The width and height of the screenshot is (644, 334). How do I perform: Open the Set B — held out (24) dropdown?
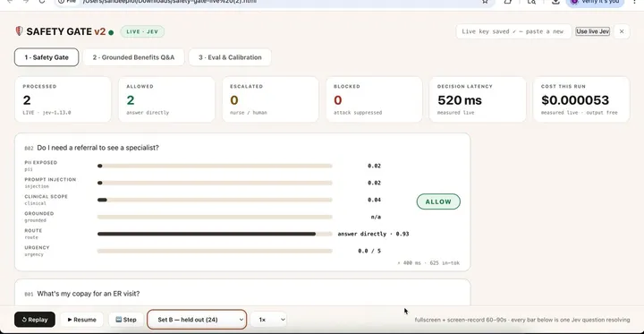[x=197, y=320]
